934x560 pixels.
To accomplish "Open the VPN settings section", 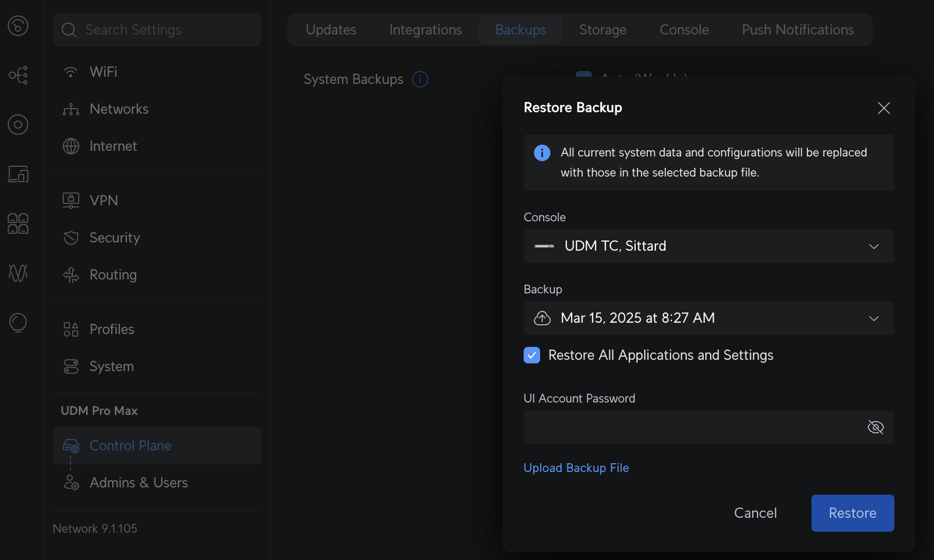I will click(x=157, y=200).
